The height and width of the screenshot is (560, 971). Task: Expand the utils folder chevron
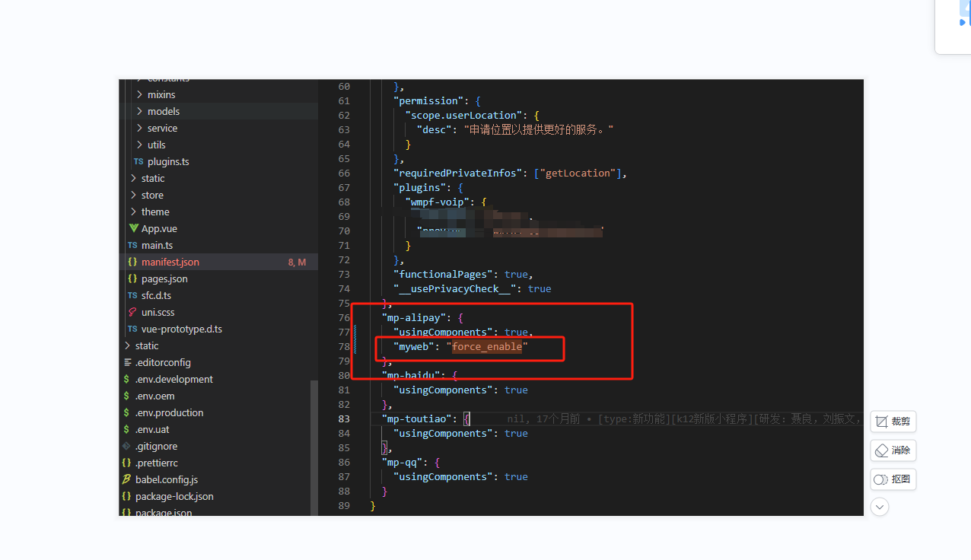(x=139, y=145)
